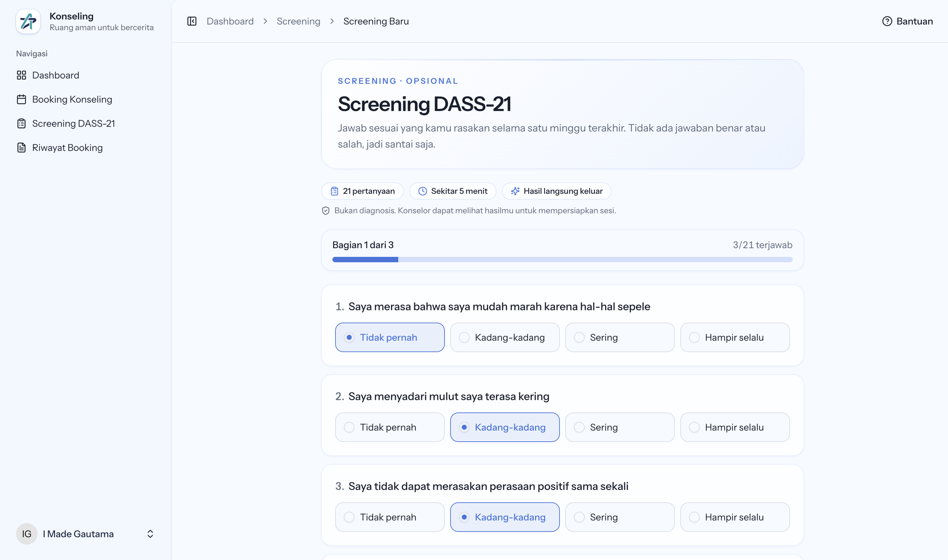Click Screening Baru breadcrumb item
This screenshot has height=560, width=948.
(376, 21)
